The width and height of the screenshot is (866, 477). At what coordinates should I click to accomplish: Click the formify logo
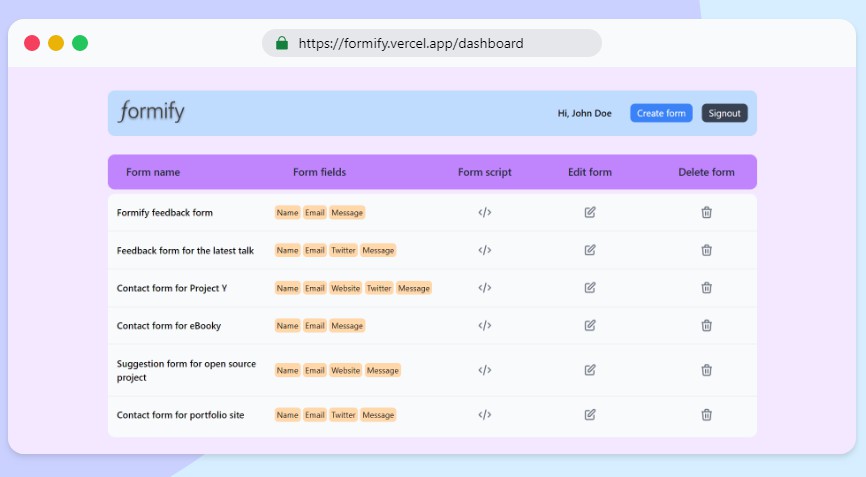[x=152, y=112]
